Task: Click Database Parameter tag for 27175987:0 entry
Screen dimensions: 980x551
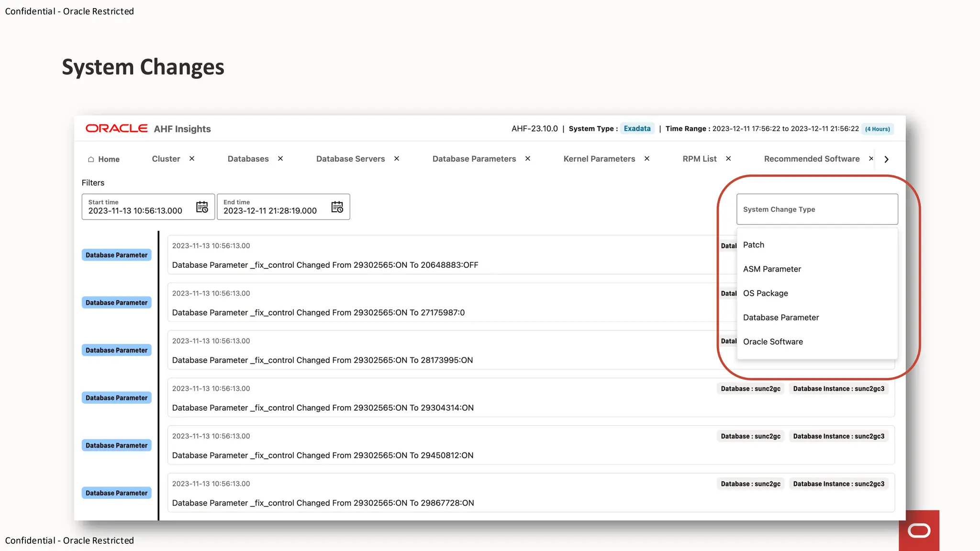Action: [116, 302]
